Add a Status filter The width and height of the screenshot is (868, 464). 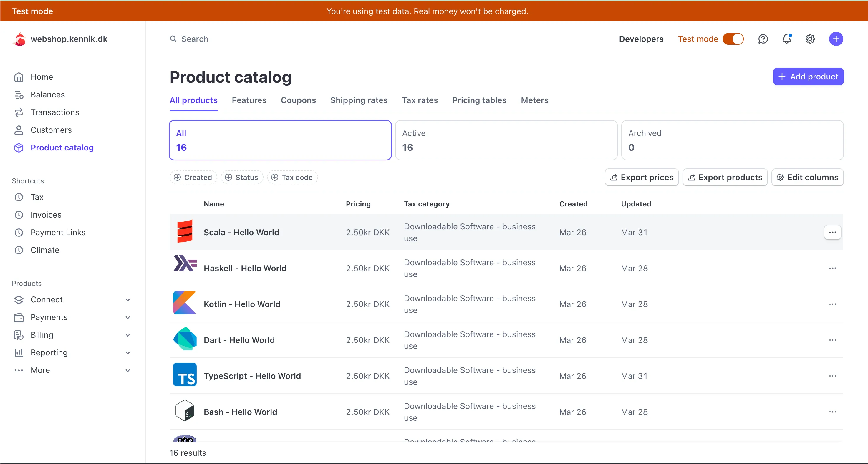[242, 177]
